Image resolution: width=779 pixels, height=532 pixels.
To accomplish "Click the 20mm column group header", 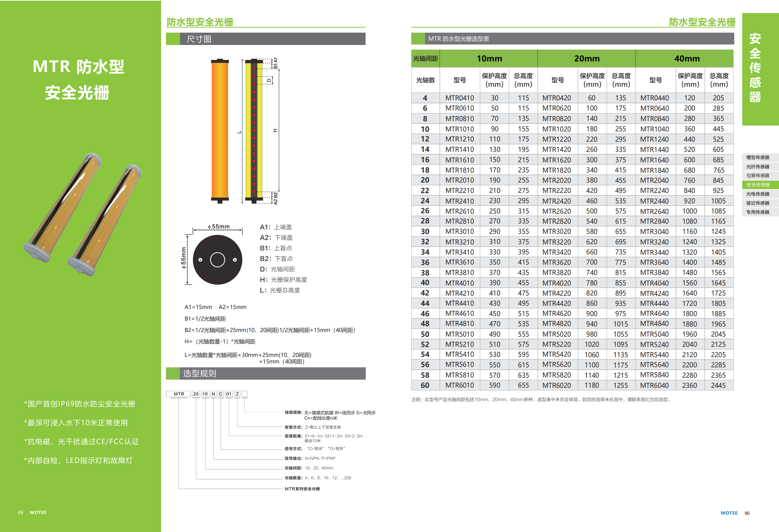I will pyautogui.click(x=587, y=59).
